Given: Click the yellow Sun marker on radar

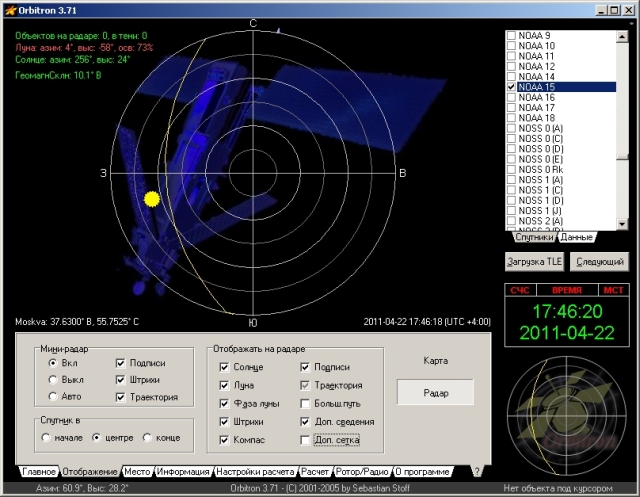Looking at the screenshot, I should (x=152, y=199).
